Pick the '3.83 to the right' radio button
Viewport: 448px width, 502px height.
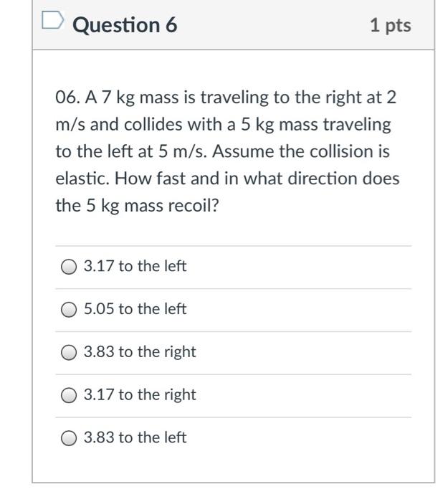point(69,353)
